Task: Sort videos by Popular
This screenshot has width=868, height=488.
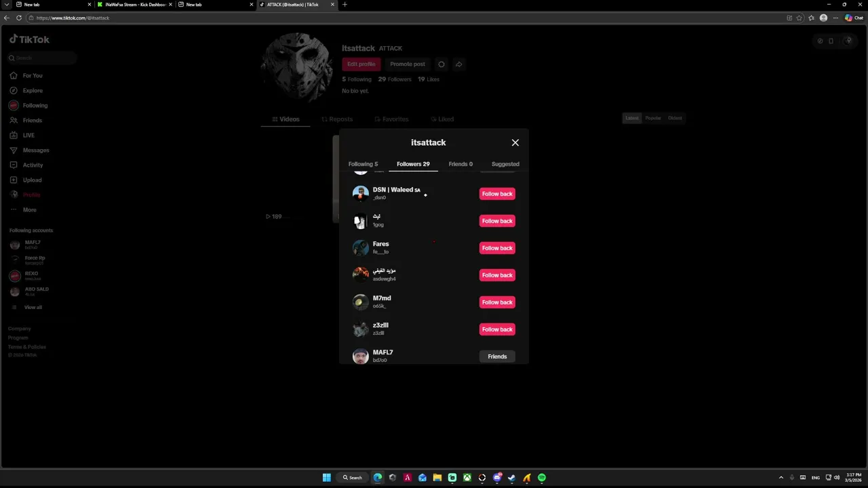Action: [653, 118]
